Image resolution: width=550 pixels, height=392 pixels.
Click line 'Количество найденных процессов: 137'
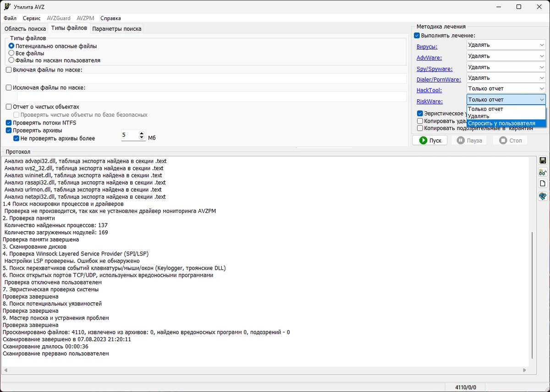(56, 225)
